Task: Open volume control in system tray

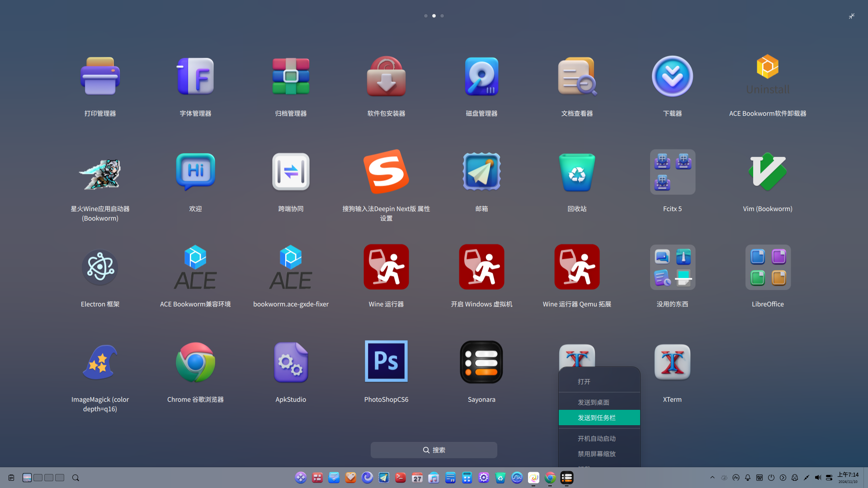Action: (x=817, y=477)
